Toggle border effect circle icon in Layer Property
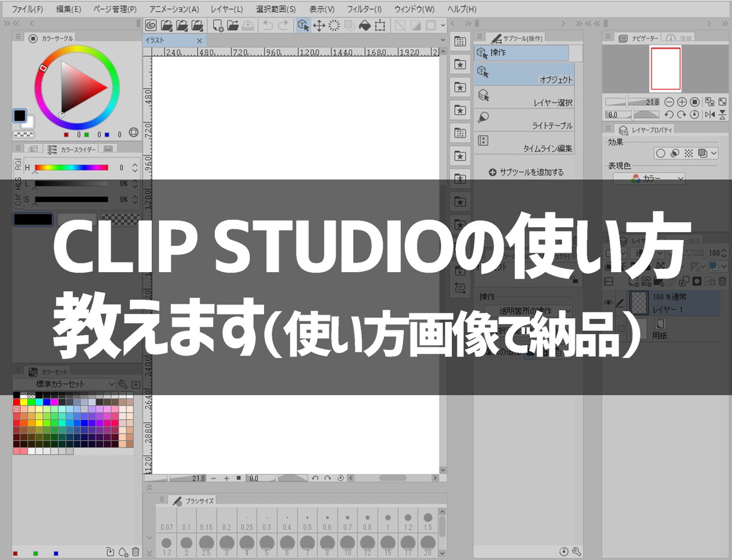 pos(661,153)
